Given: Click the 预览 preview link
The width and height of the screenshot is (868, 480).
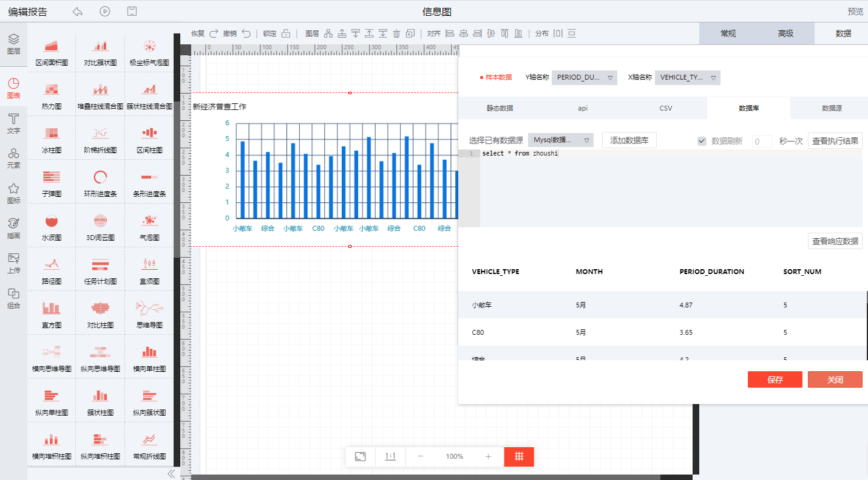Looking at the screenshot, I should tap(855, 12).
